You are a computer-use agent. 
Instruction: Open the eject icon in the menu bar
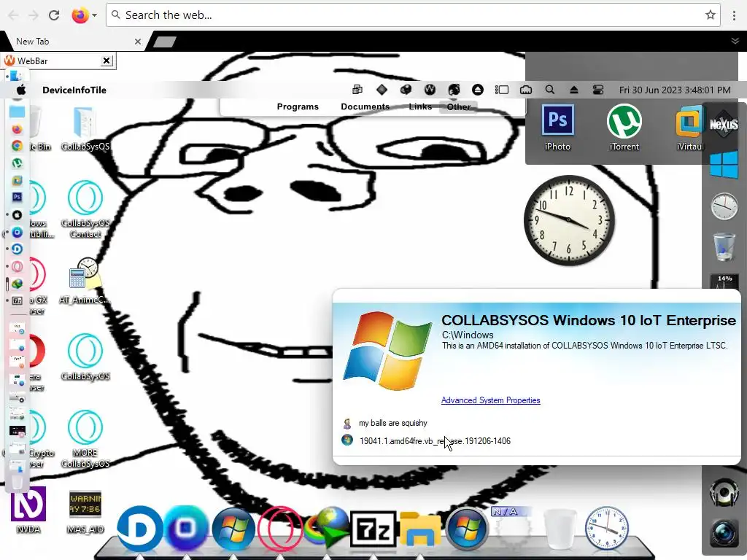pyautogui.click(x=573, y=90)
